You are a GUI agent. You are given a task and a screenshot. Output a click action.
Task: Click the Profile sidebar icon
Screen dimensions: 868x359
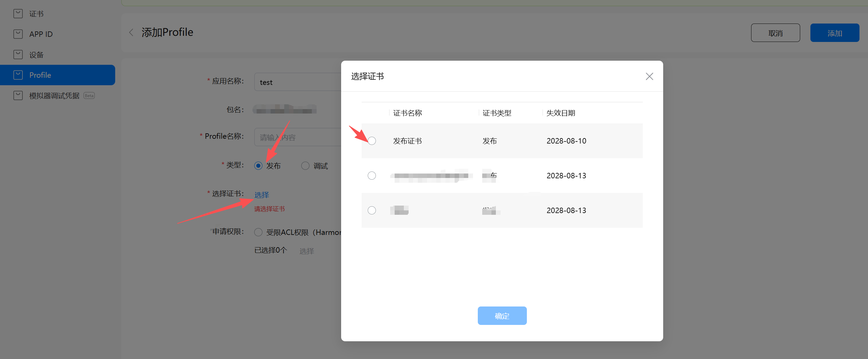coord(18,75)
